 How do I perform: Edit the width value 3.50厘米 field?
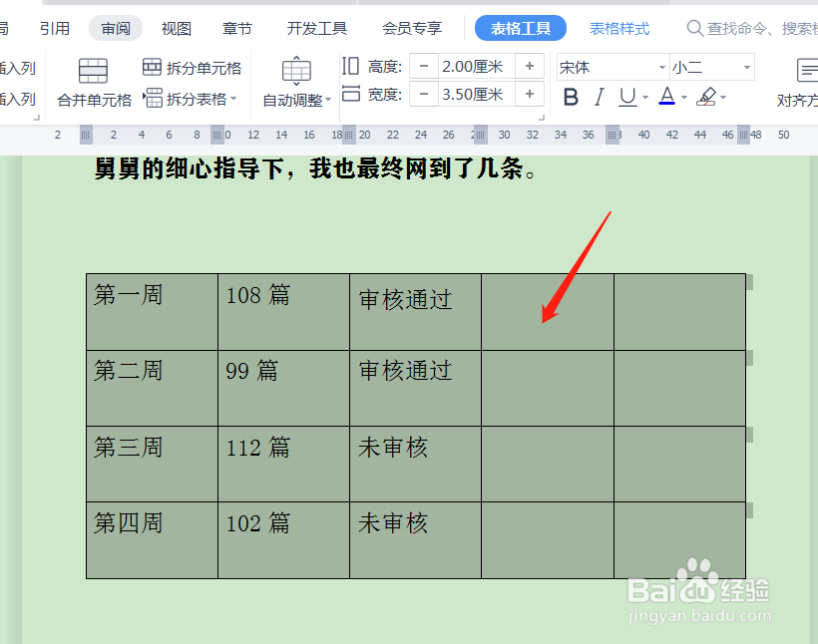(476, 94)
